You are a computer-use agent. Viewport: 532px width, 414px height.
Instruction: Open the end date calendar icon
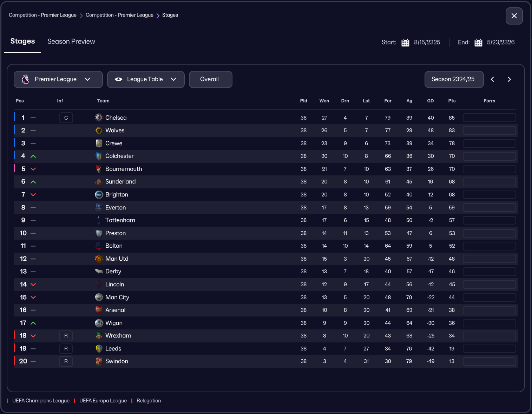pos(478,42)
